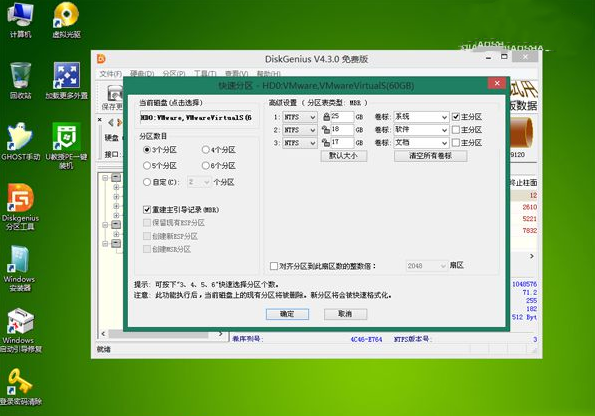
Task: Pick the 6个分区 radio option
Action: 206,165
